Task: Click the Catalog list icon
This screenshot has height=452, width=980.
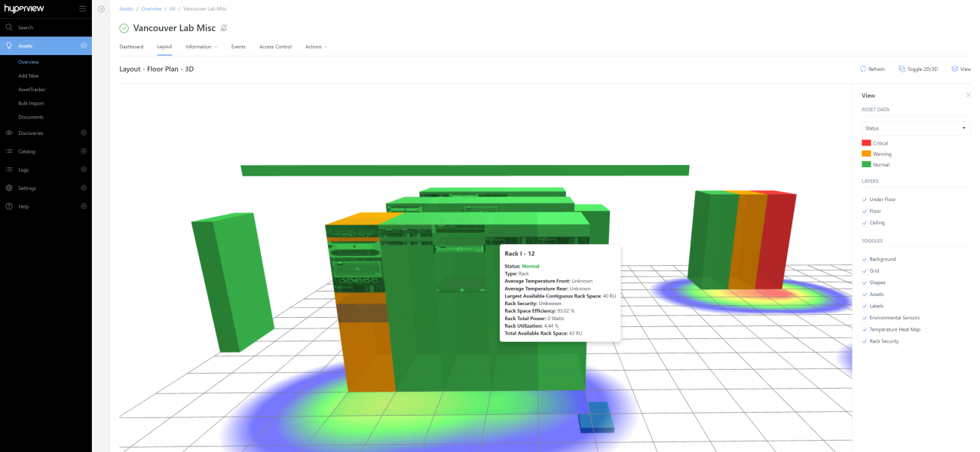Action: tap(9, 151)
